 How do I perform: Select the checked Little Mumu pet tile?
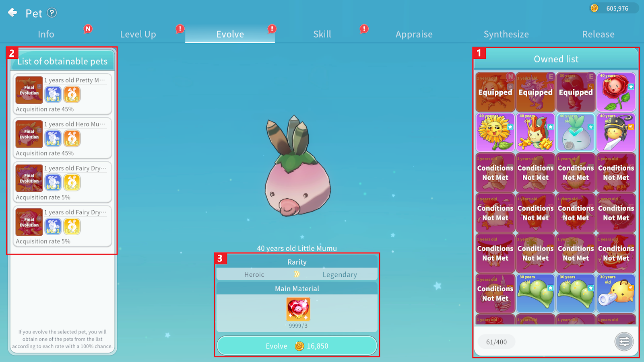click(x=576, y=132)
